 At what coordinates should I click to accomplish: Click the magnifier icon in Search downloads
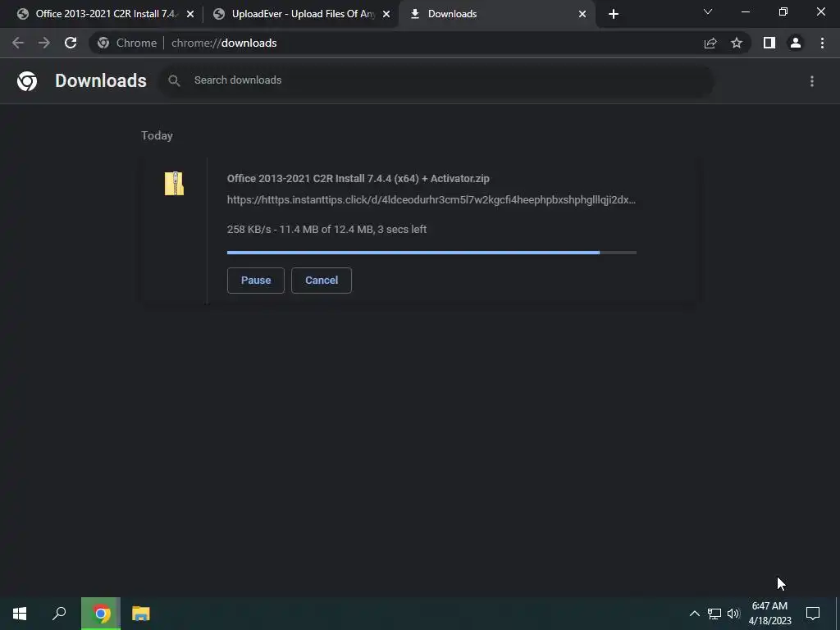[174, 80]
